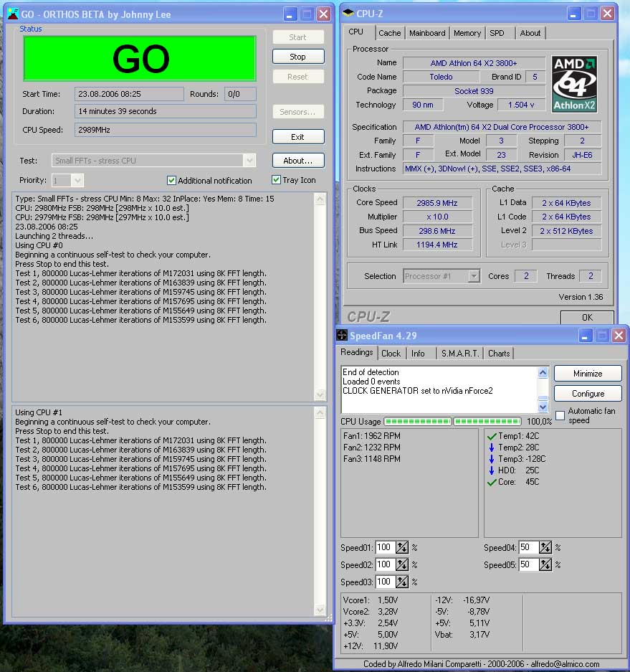Click the SpeedFan Minimize button
Screen dimensions: 630x672
[588, 373]
